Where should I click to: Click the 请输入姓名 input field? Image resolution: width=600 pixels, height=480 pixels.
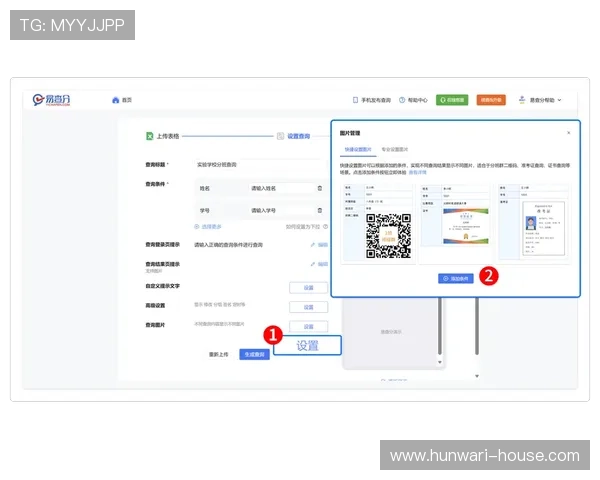281,188
